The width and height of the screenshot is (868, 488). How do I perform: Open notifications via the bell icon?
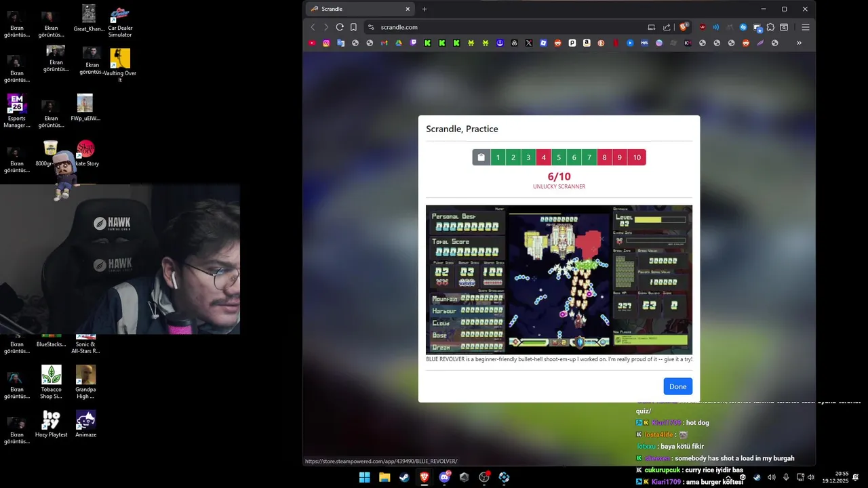[856, 477]
